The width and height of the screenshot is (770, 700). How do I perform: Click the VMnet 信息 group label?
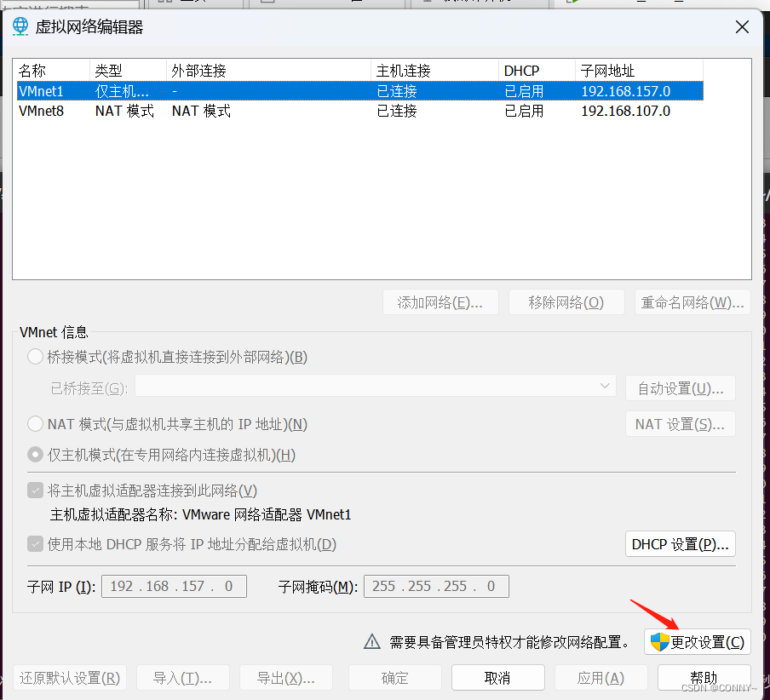[54, 332]
